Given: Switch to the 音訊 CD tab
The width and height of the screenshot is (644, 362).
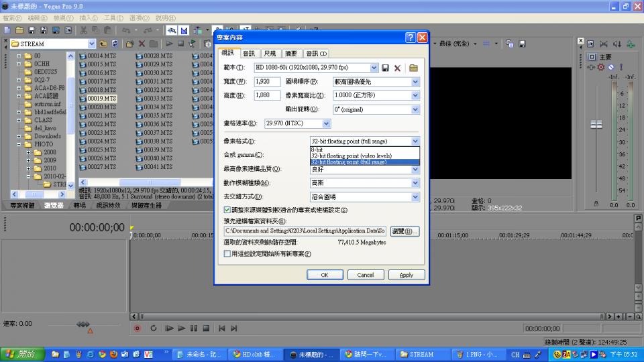Looking at the screenshot, I should click(x=316, y=54).
